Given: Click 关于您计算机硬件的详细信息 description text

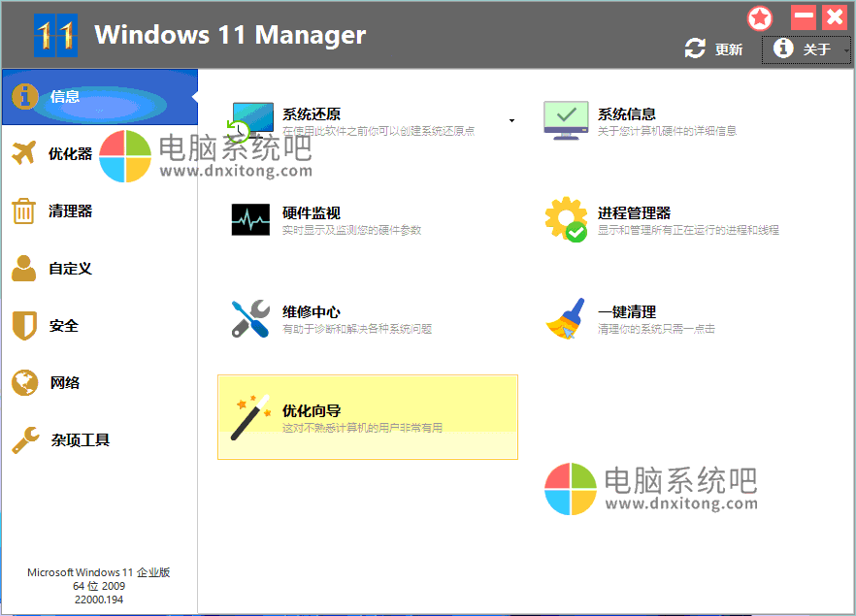Looking at the screenshot, I should [667, 130].
